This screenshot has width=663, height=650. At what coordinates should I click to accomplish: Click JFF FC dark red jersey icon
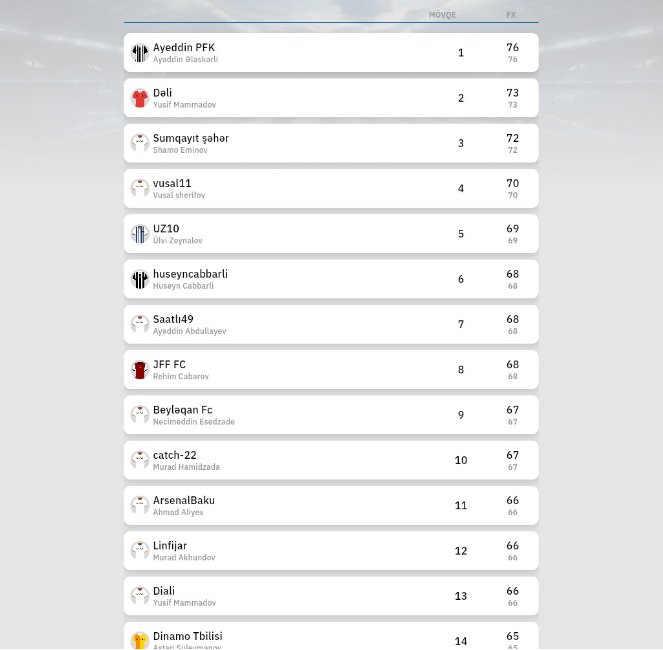140,370
